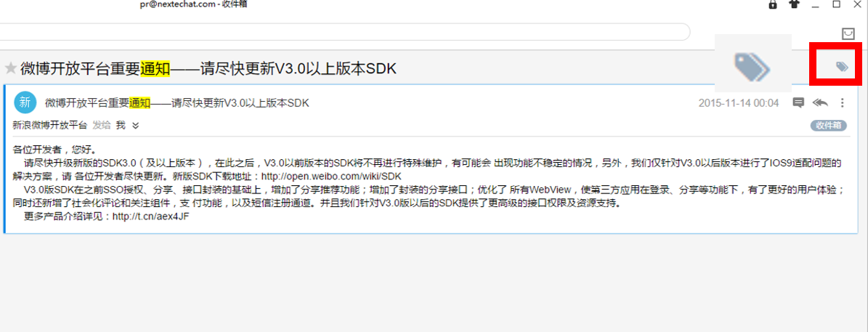Click the sender name 新浪微博开放平台
This screenshot has width=868, height=332.
[x=50, y=126]
